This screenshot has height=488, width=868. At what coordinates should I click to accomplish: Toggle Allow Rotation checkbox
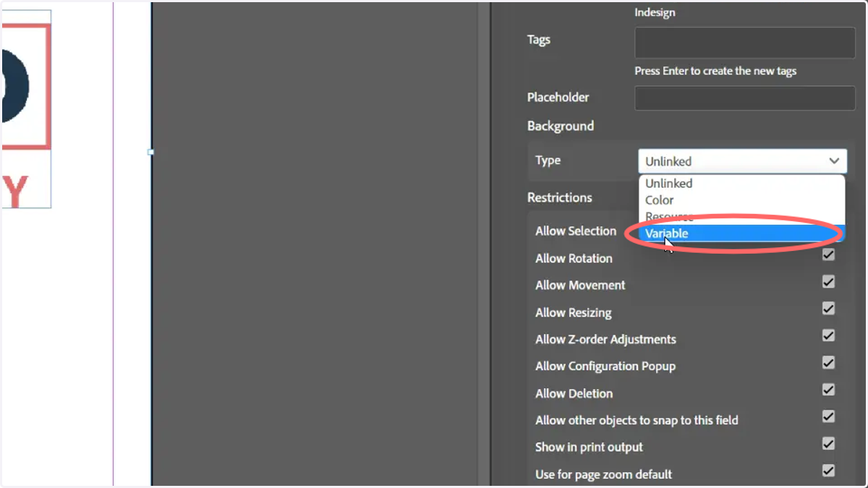point(828,254)
